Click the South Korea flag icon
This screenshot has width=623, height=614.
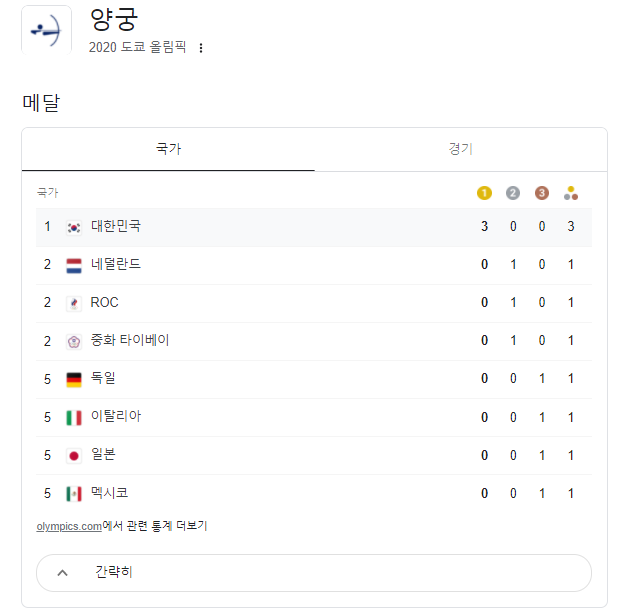coord(74,227)
